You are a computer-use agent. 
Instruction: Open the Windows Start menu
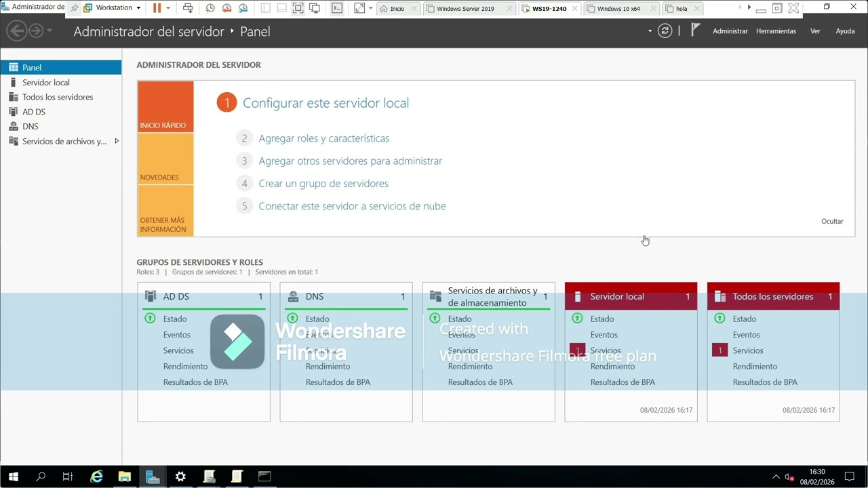13,476
